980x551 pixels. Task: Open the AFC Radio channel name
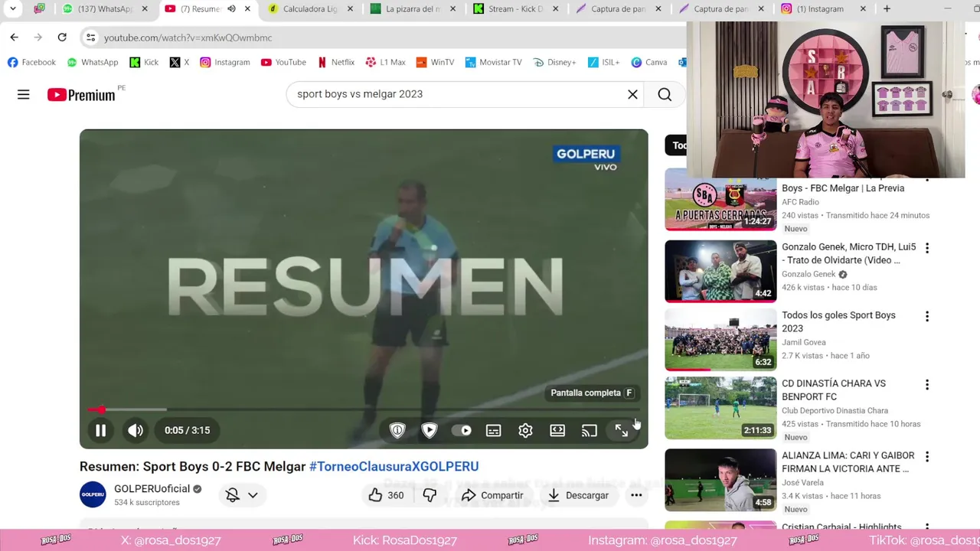(800, 202)
